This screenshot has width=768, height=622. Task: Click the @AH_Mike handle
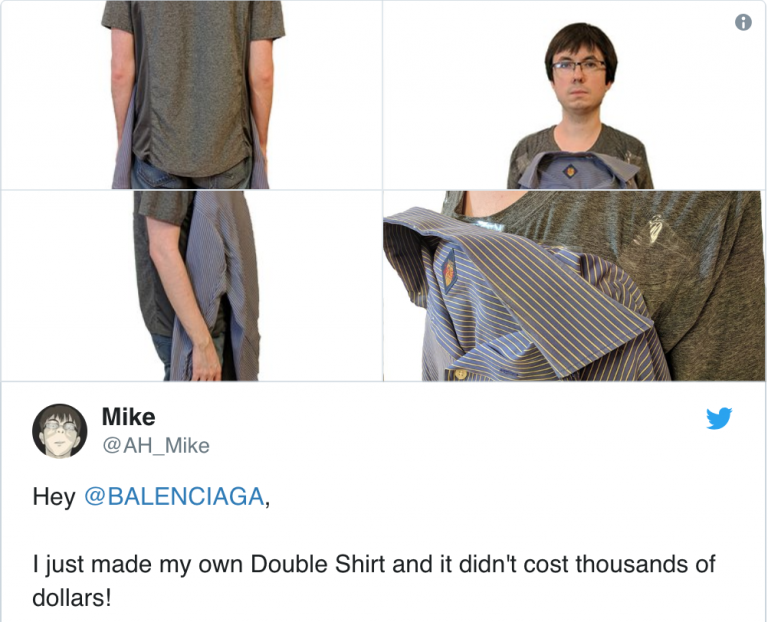[156, 446]
